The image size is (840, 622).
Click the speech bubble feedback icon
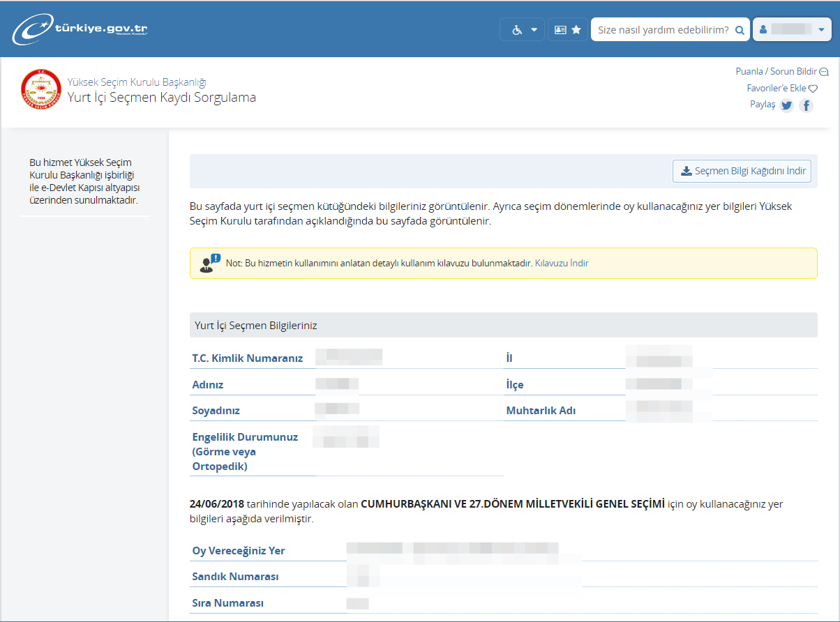coord(824,72)
